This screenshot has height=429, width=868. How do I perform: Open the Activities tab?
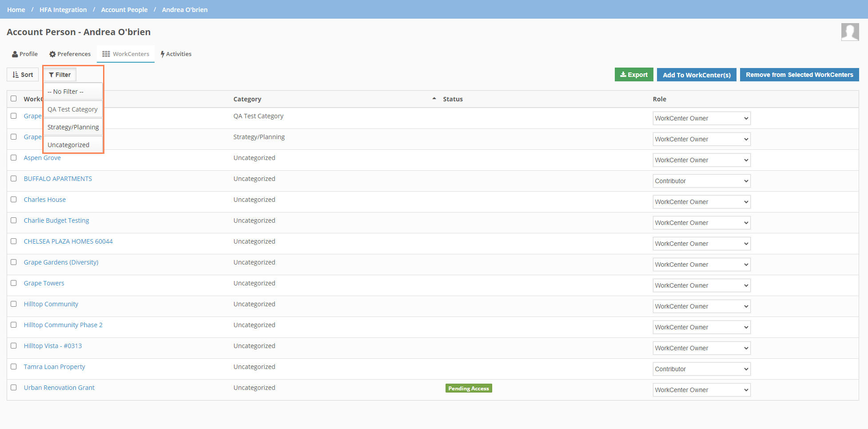(x=176, y=54)
